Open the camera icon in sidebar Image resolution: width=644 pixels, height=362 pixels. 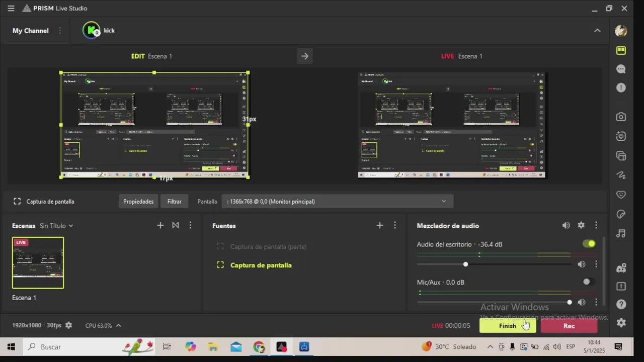click(x=621, y=117)
